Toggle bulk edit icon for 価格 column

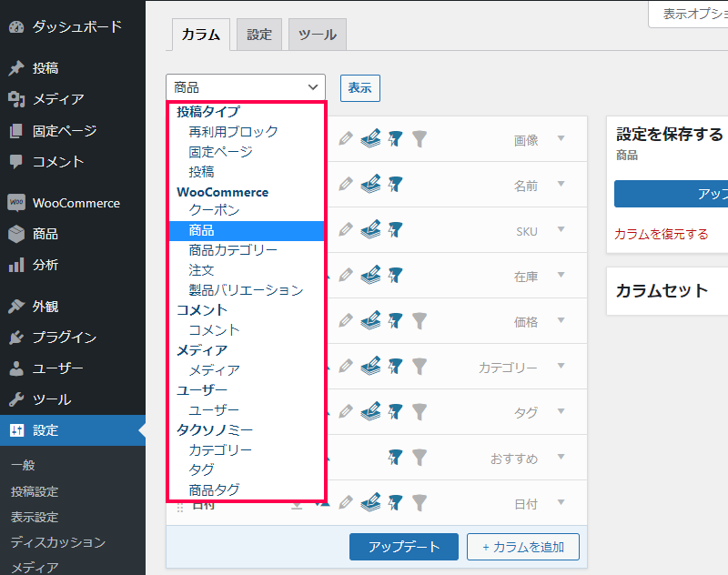pyautogui.click(x=370, y=320)
